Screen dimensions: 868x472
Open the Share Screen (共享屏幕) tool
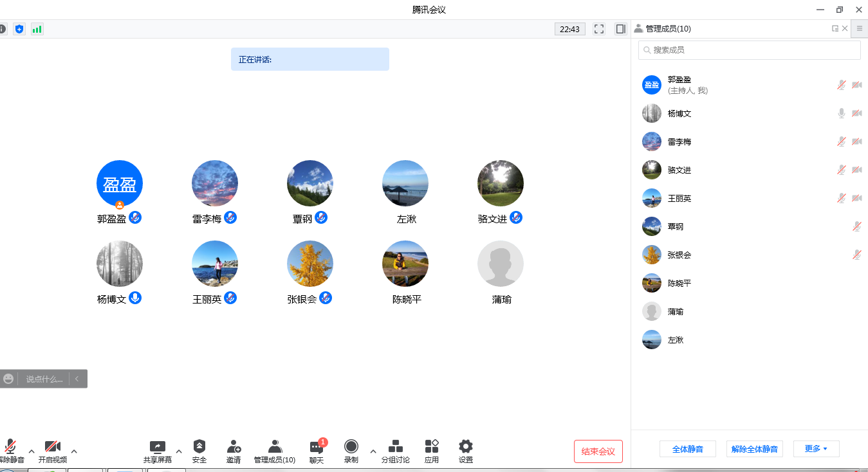[157, 448]
